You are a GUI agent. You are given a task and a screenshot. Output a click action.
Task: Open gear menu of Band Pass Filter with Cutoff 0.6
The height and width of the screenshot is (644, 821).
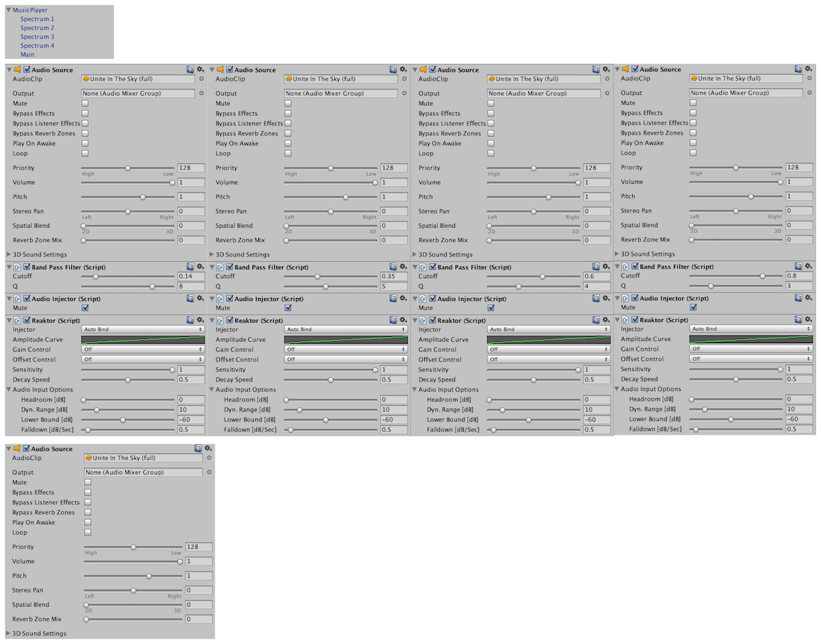coord(605,267)
